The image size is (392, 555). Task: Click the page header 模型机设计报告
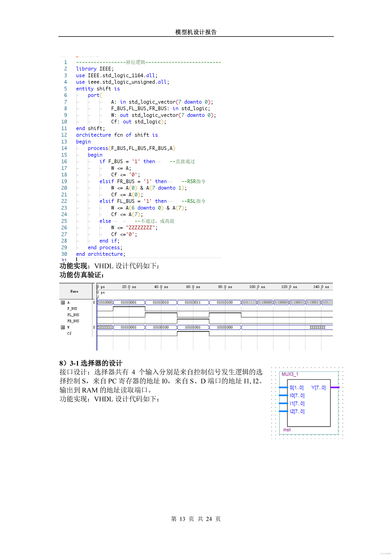point(196,32)
